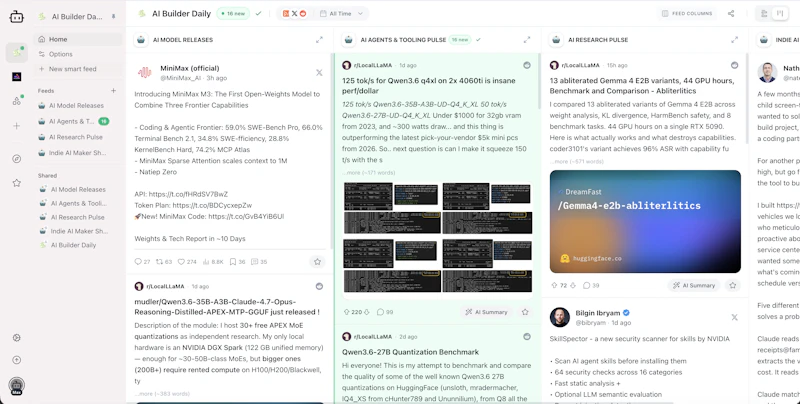
Task: Open shared AI Agents & Tooli... feed
Action: point(78,203)
